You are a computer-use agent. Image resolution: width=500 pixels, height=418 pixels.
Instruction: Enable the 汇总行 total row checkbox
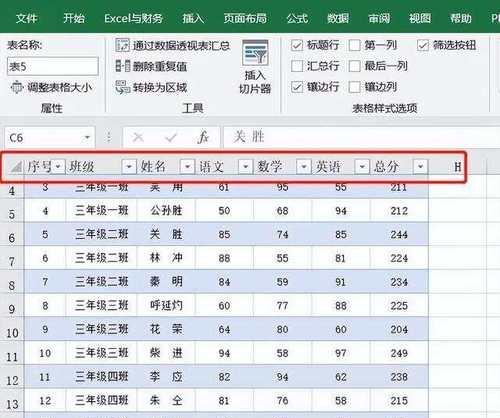(297, 66)
